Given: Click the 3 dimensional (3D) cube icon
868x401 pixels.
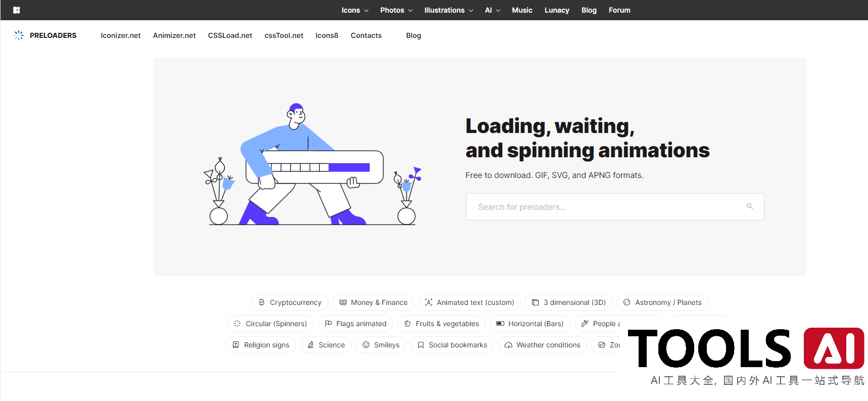Looking at the screenshot, I should (x=536, y=302).
